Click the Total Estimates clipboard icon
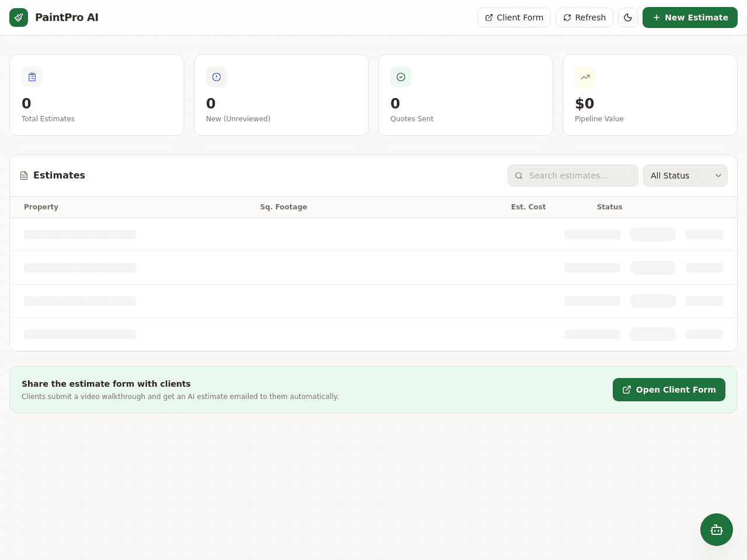Viewport: 747px width, 560px height. coord(32,77)
